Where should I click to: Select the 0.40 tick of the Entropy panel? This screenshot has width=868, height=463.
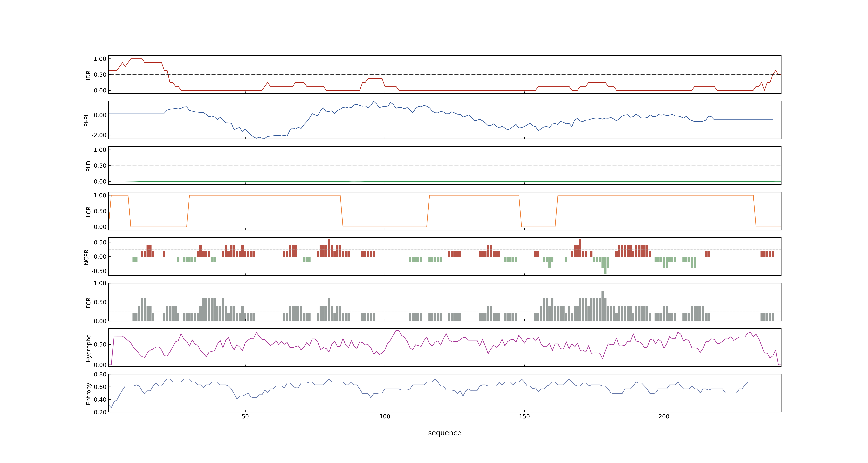[x=100, y=400]
